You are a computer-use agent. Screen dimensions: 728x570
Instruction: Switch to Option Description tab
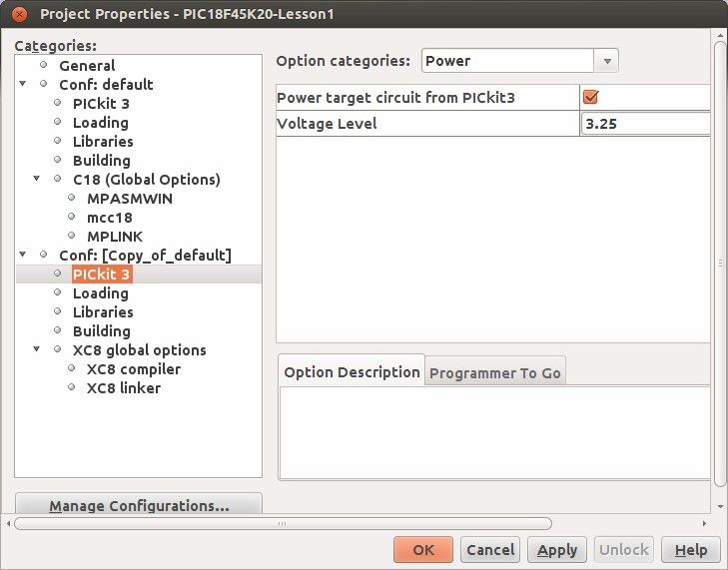tap(352, 372)
